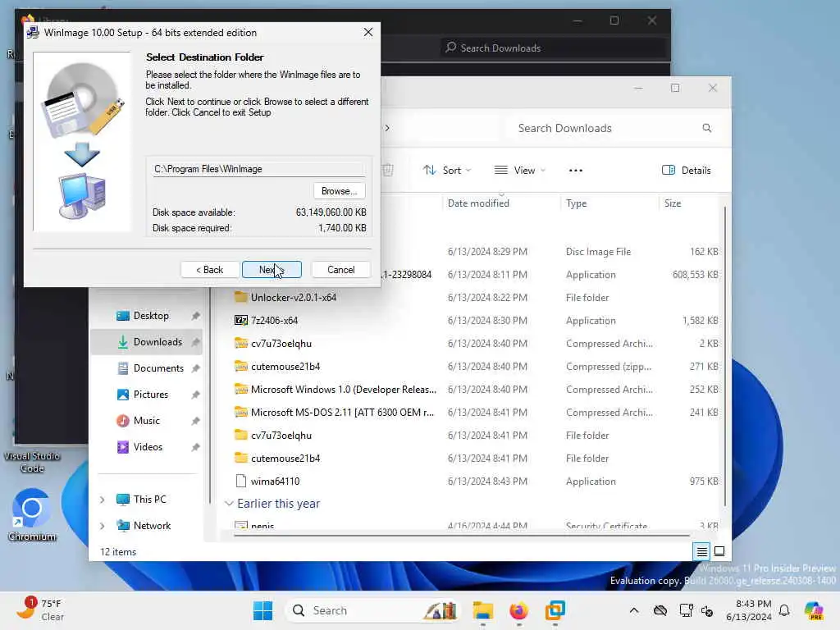Viewport: 840px width, 630px height.
Task: Select the Microsoft Windows 1.0 archive
Action: (x=344, y=390)
